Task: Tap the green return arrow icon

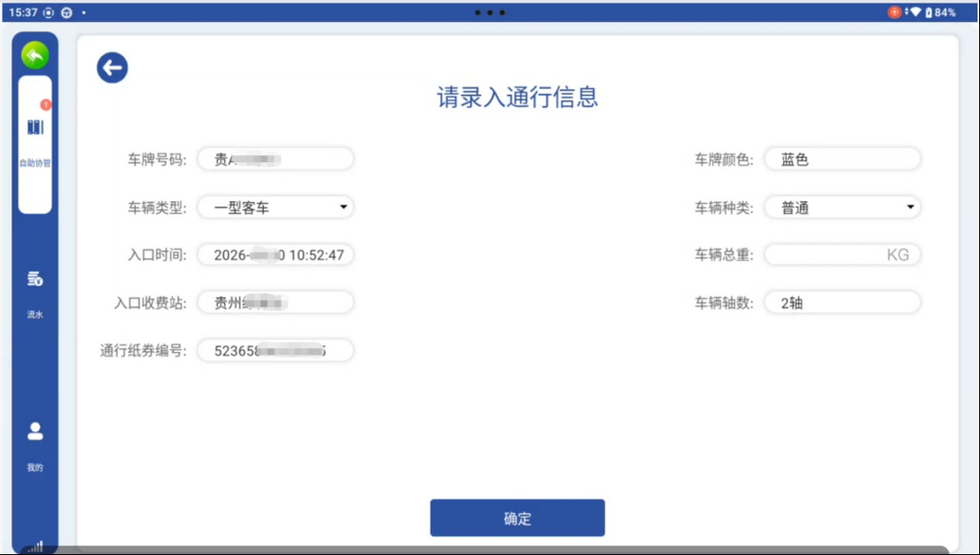Action: pyautogui.click(x=35, y=56)
